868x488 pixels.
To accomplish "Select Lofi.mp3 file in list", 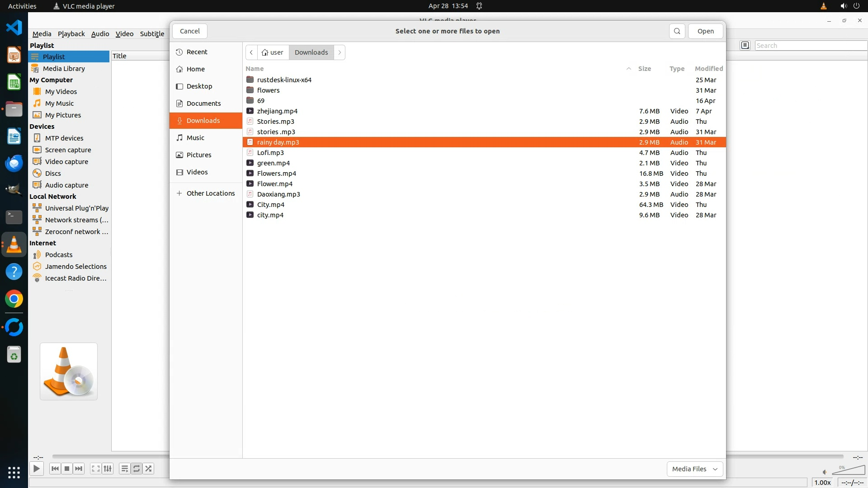I will click(x=270, y=153).
